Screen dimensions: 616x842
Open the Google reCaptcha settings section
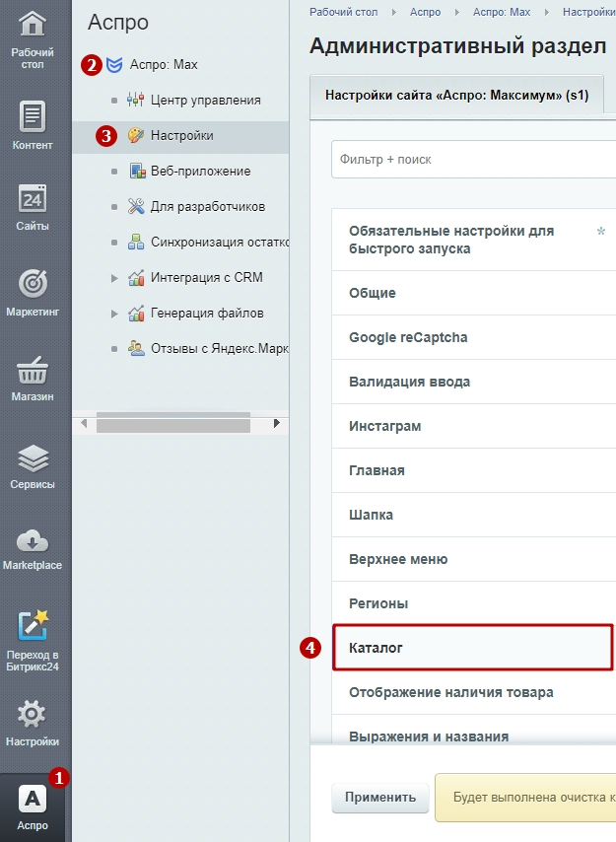(474, 337)
